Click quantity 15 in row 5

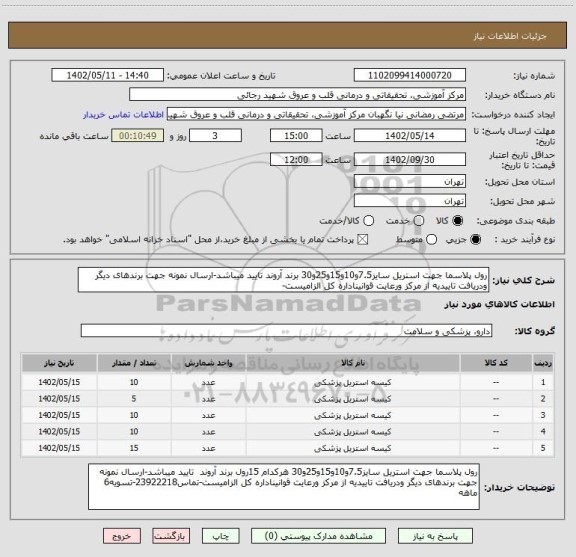[x=134, y=448]
